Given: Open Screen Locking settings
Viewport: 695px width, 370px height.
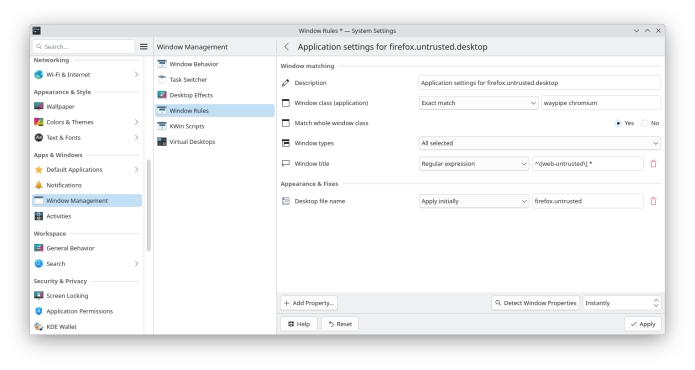Looking at the screenshot, I should [87, 296].
